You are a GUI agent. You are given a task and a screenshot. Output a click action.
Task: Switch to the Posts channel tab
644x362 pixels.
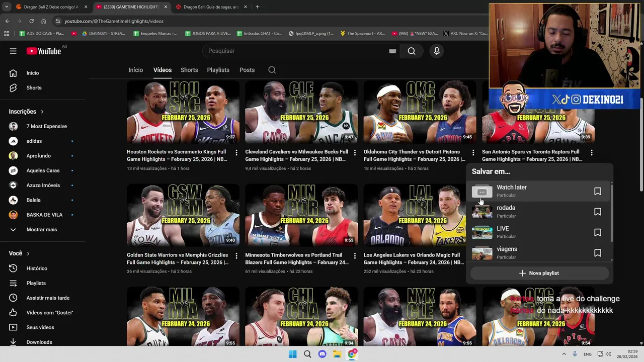(x=247, y=70)
